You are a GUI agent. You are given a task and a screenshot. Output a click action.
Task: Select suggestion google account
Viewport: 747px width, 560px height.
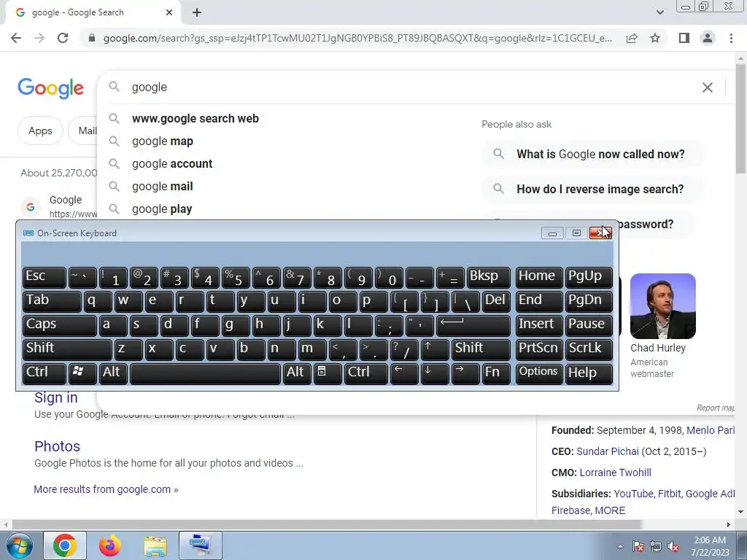tap(172, 164)
